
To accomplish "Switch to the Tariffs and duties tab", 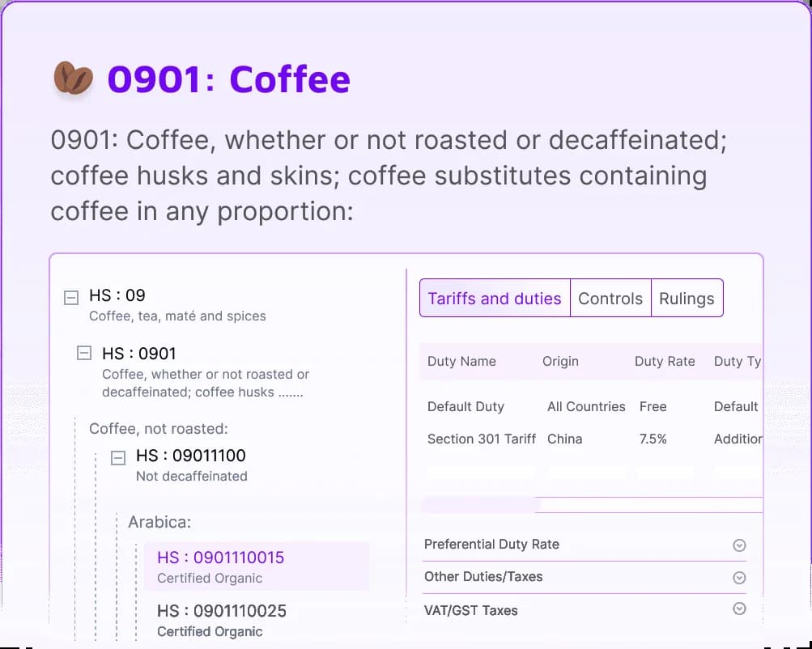I will point(495,299).
